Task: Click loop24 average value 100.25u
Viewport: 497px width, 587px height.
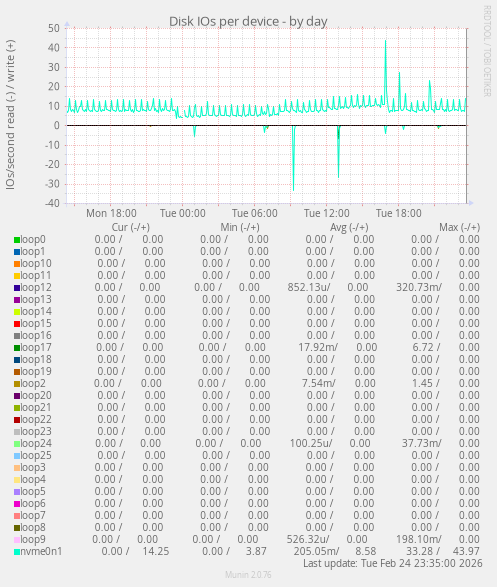Action: coord(311,443)
